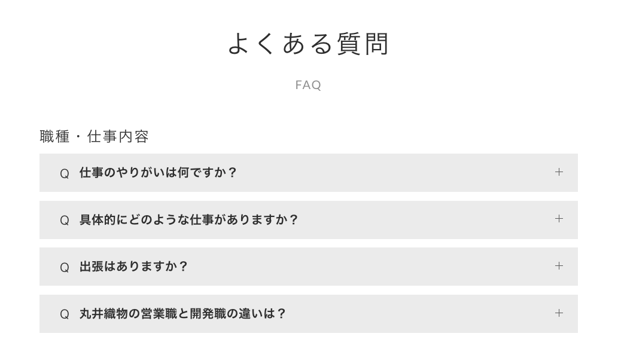This screenshot has width=624, height=364.
Task: Expand the question 出張はありますか？
Action: click(x=133, y=267)
